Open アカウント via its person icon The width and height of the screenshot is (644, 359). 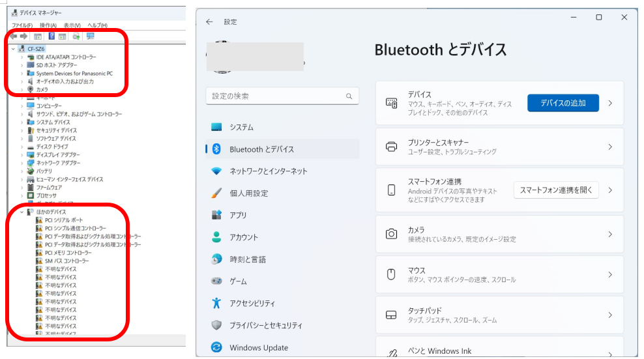coord(216,237)
